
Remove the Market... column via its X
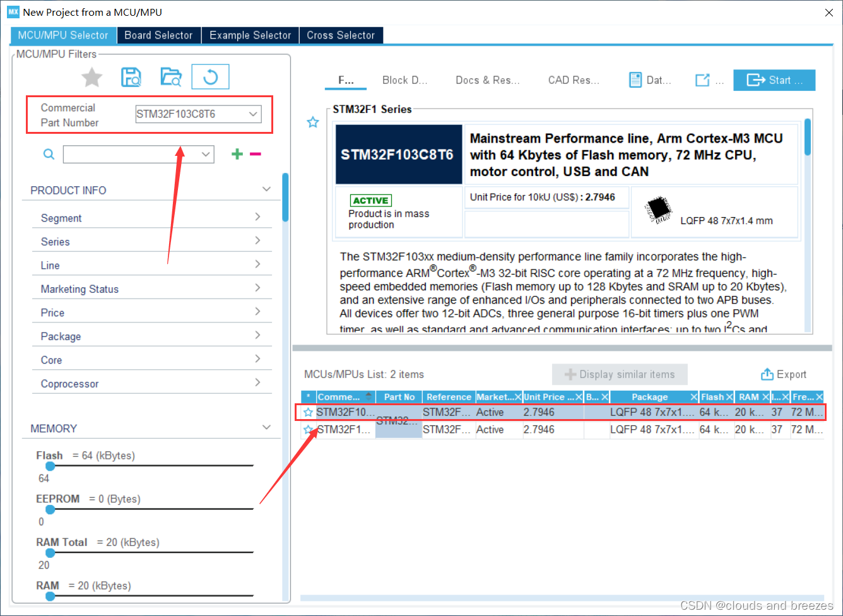[518, 397]
